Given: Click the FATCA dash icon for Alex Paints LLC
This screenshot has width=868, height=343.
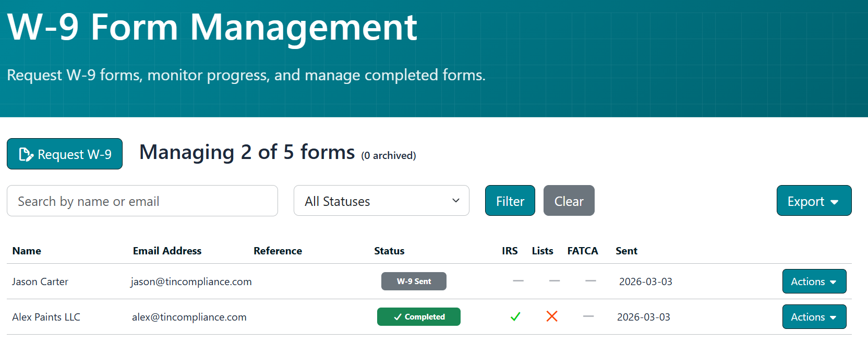Looking at the screenshot, I should pyautogui.click(x=588, y=316).
